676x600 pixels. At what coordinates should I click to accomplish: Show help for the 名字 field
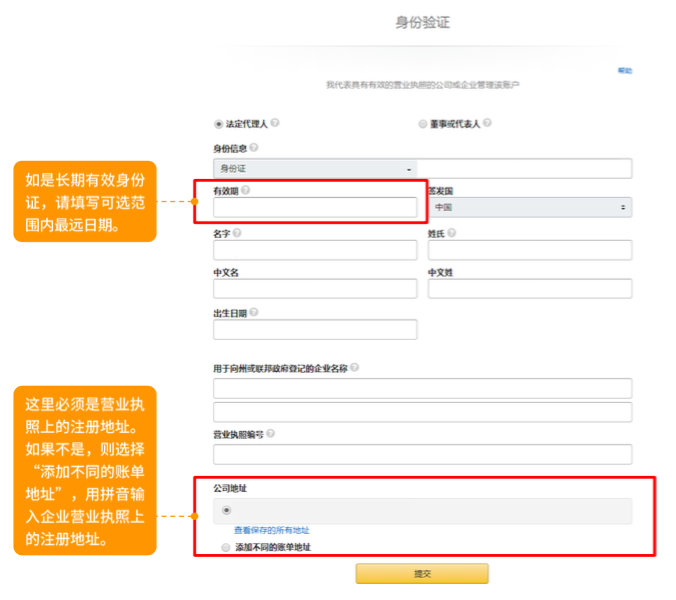[237, 232]
